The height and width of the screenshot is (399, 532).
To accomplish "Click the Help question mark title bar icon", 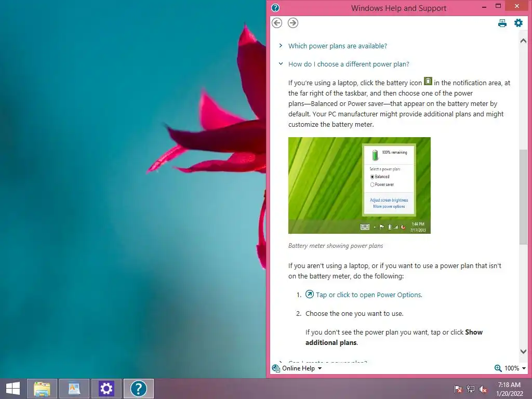I will tap(275, 8).
